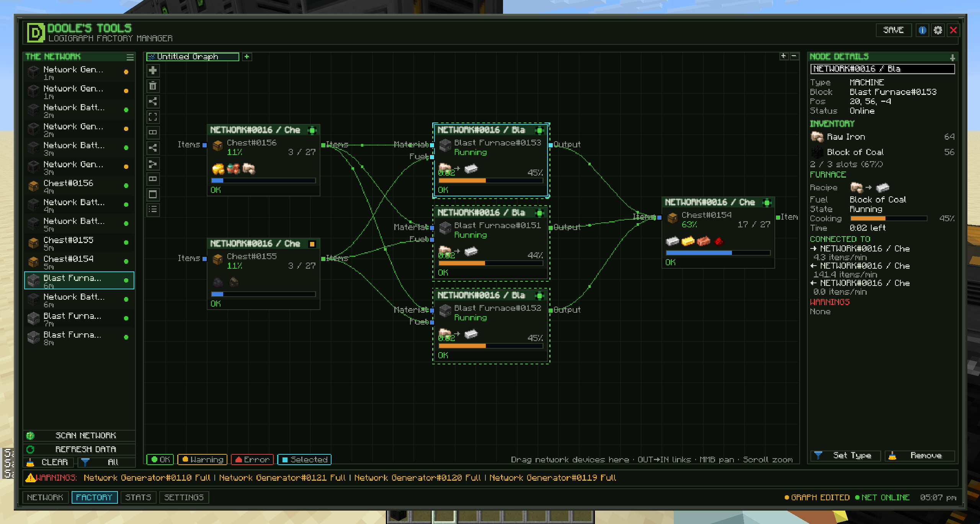Click the CLEAR button

click(x=49, y=462)
